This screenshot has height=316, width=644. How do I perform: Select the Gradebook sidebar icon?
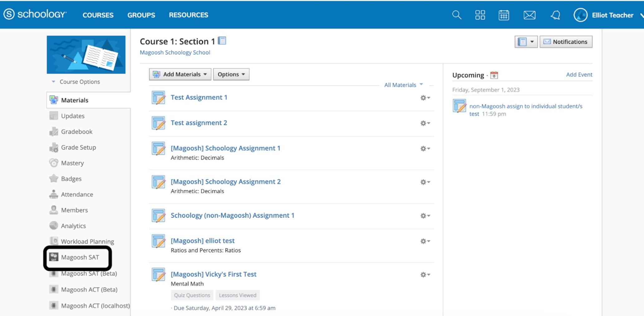pos(53,131)
